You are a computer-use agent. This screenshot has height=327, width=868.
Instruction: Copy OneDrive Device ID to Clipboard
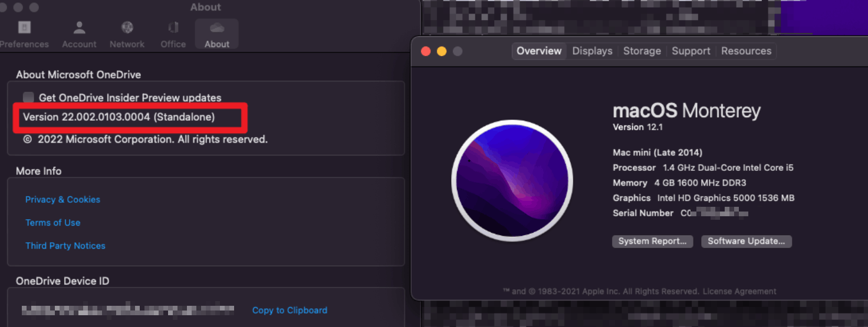290,310
